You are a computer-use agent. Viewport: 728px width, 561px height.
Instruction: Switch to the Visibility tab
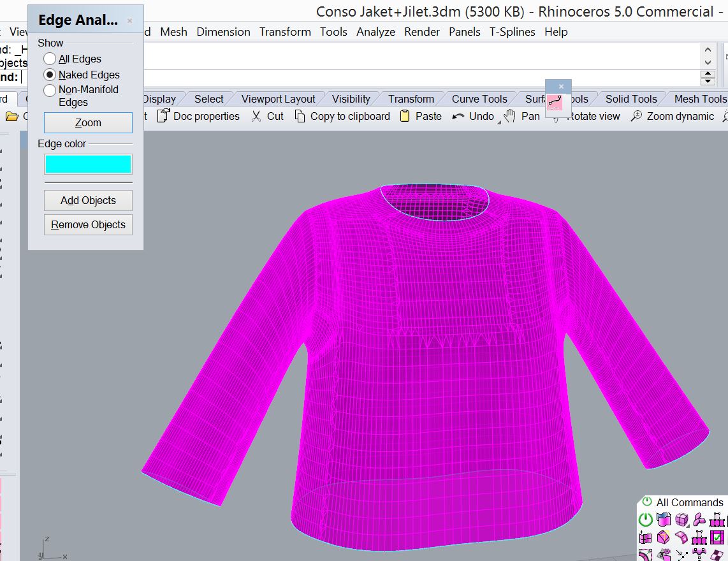tap(351, 99)
